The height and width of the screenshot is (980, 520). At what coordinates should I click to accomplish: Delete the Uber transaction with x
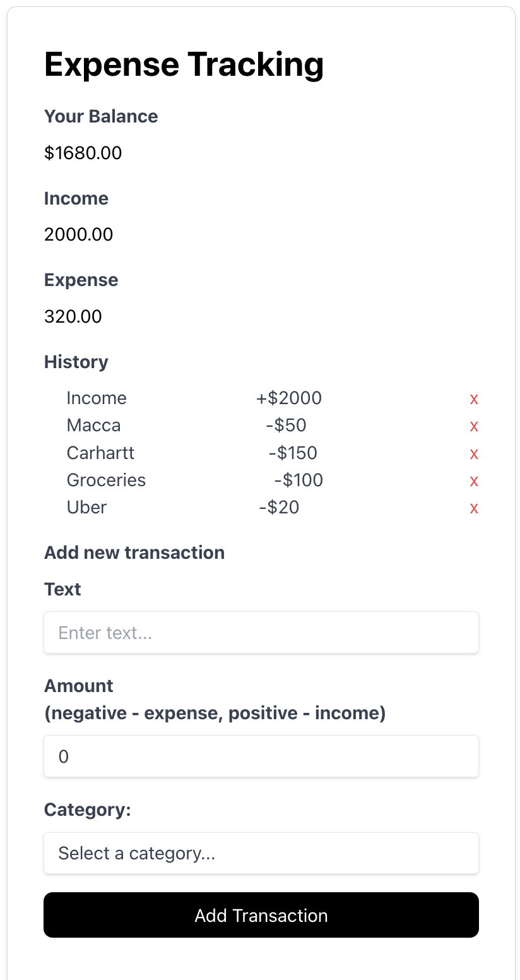(474, 508)
